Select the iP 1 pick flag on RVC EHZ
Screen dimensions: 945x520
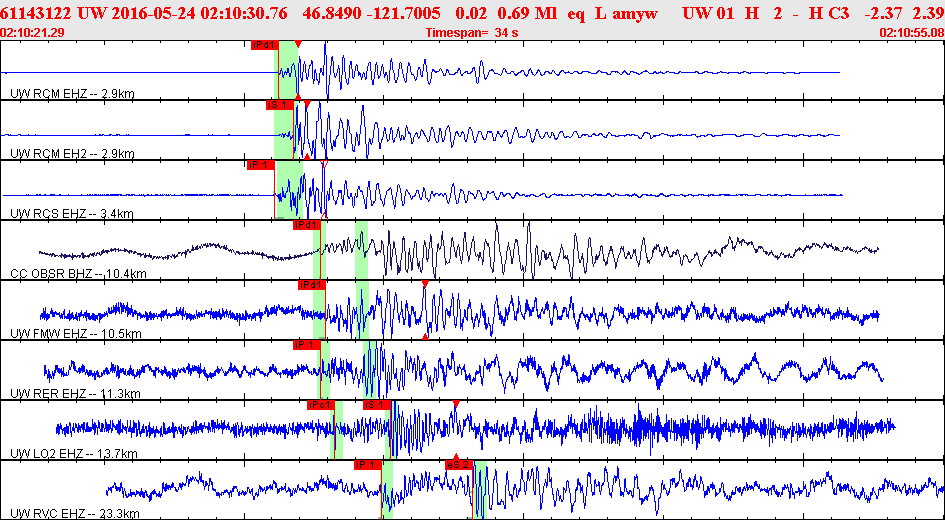[368, 465]
